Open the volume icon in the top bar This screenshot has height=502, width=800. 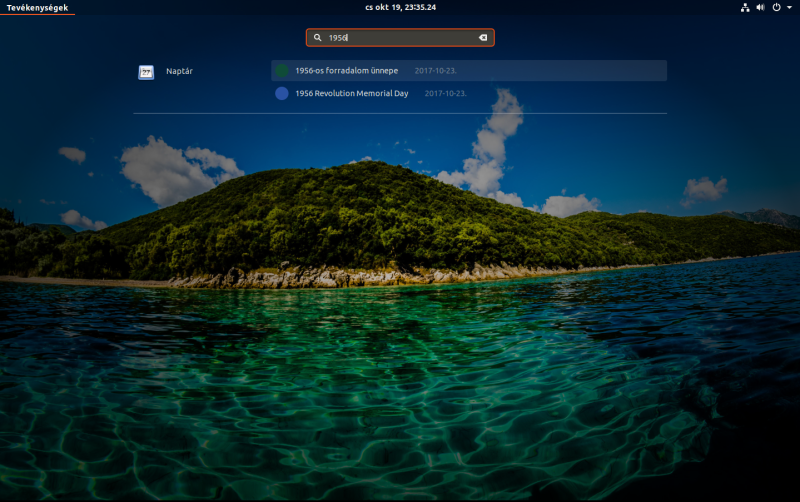760,7
